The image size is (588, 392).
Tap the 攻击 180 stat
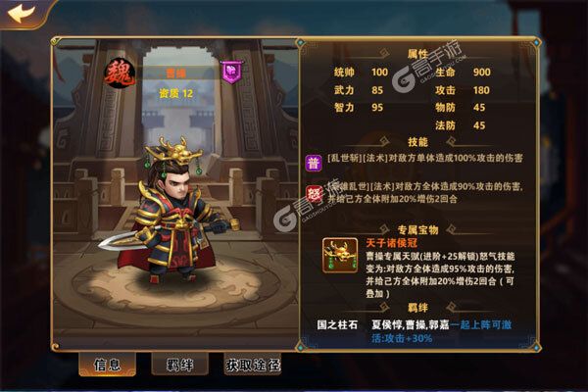[x=463, y=90]
